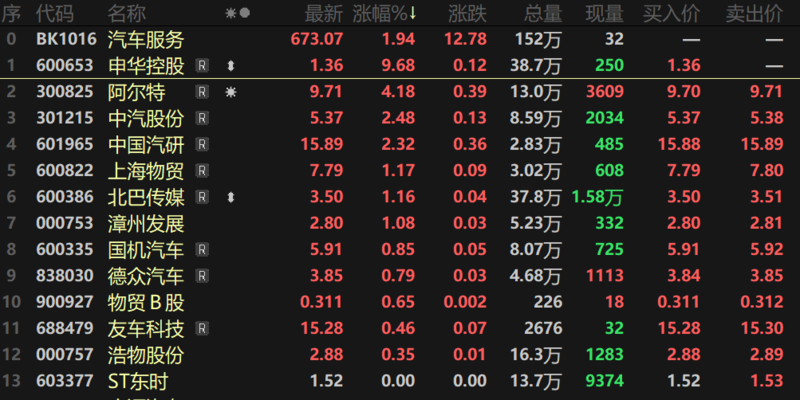
Task: Click stock code 600386
Action: [x=65, y=197]
